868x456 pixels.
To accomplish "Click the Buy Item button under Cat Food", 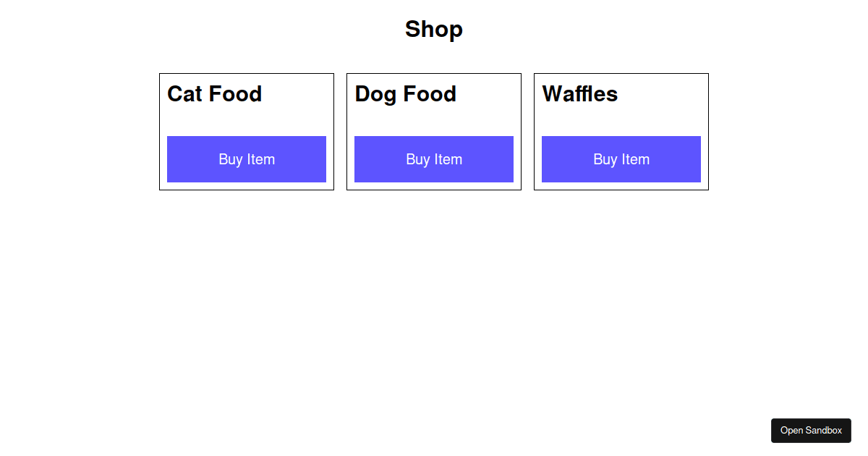I will 247,159.
